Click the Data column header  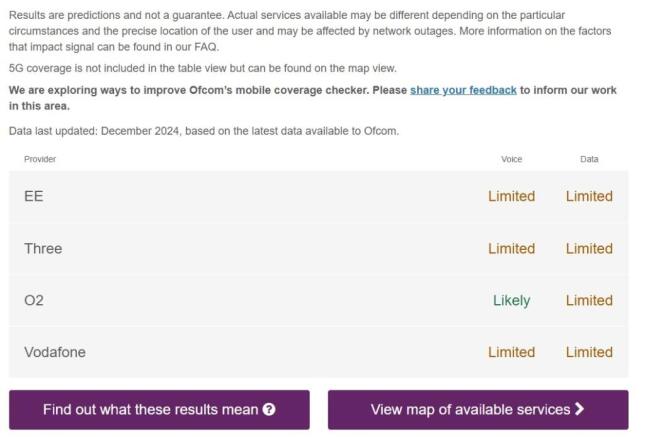coord(589,159)
